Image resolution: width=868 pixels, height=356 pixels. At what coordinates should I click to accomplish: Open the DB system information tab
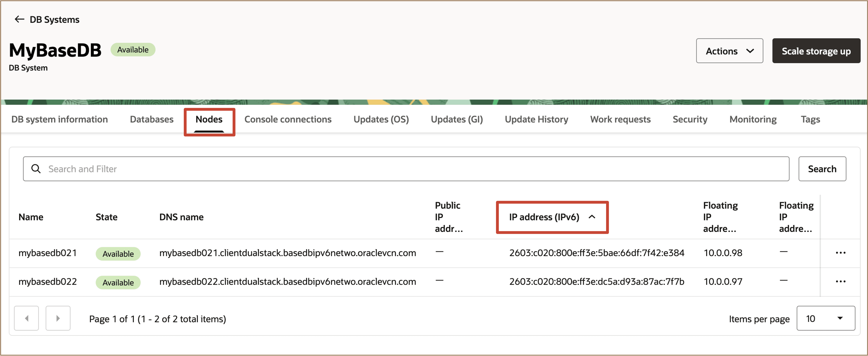(x=59, y=119)
